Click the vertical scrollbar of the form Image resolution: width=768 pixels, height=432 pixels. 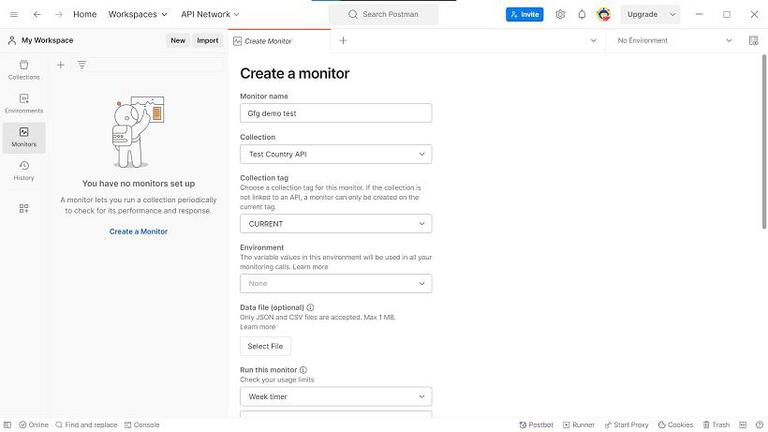764,142
